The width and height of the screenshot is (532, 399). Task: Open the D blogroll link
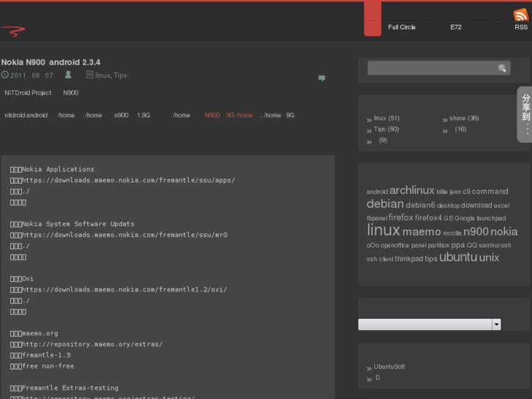(378, 378)
